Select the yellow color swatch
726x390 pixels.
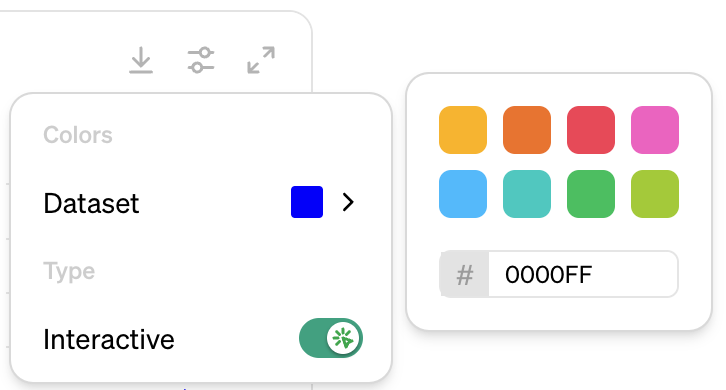point(463,130)
